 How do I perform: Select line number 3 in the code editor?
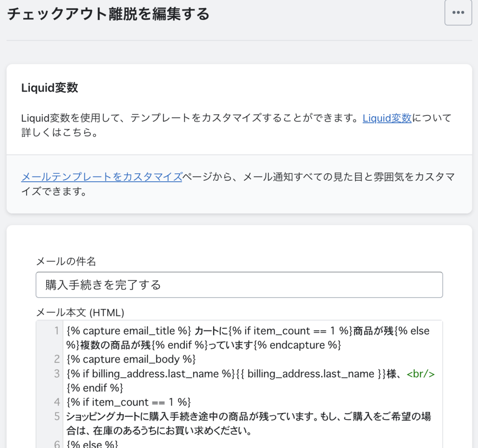pyautogui.click(x=56, y=374)
